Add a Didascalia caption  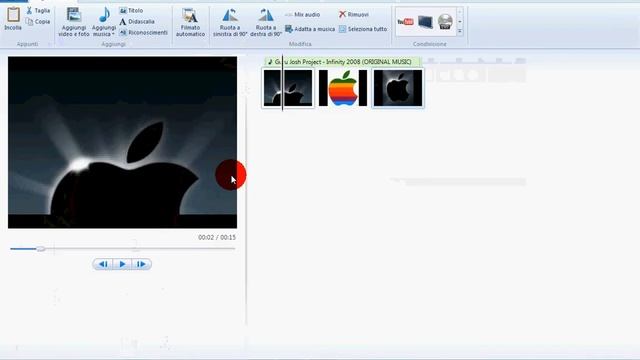coord(137,22)
